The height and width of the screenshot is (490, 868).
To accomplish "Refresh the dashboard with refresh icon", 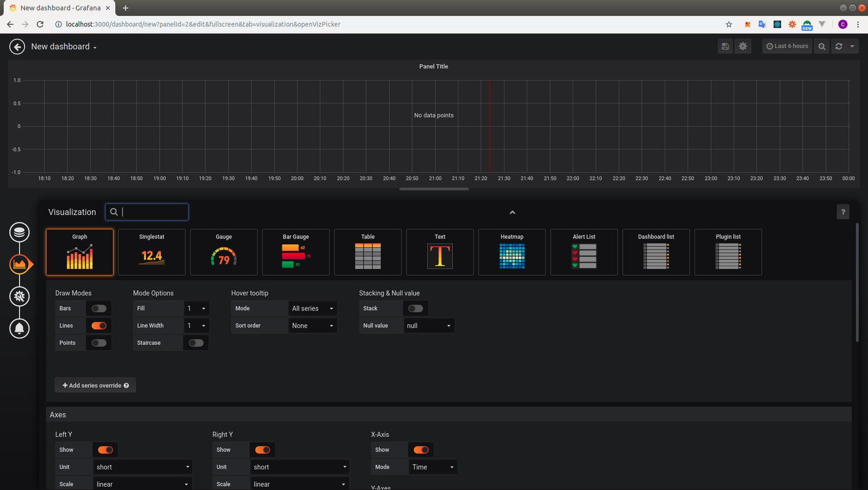I will click(839, 46).
